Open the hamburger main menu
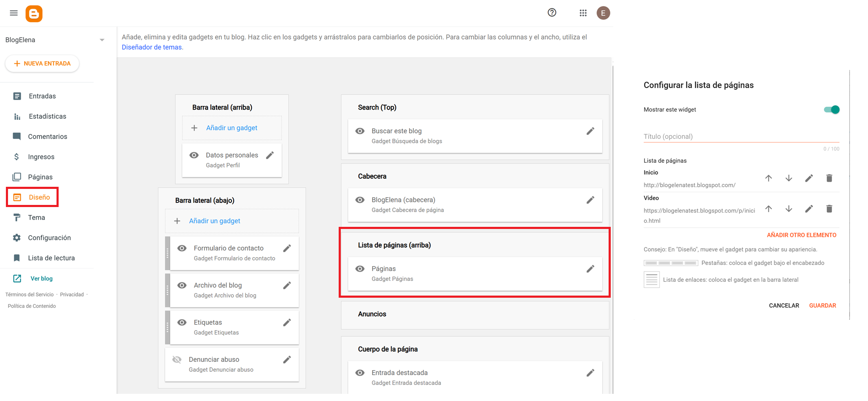868x401 pixels. [13, 13]
